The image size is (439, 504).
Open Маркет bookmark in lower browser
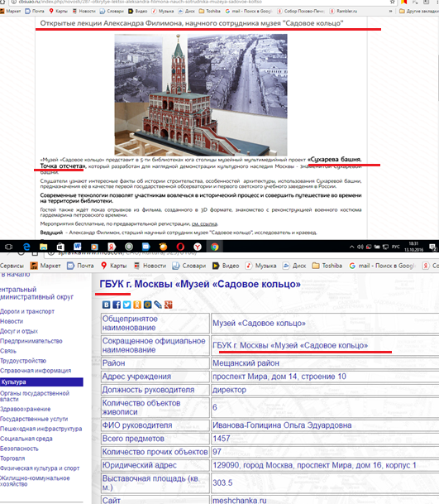[x=45, y=266]
